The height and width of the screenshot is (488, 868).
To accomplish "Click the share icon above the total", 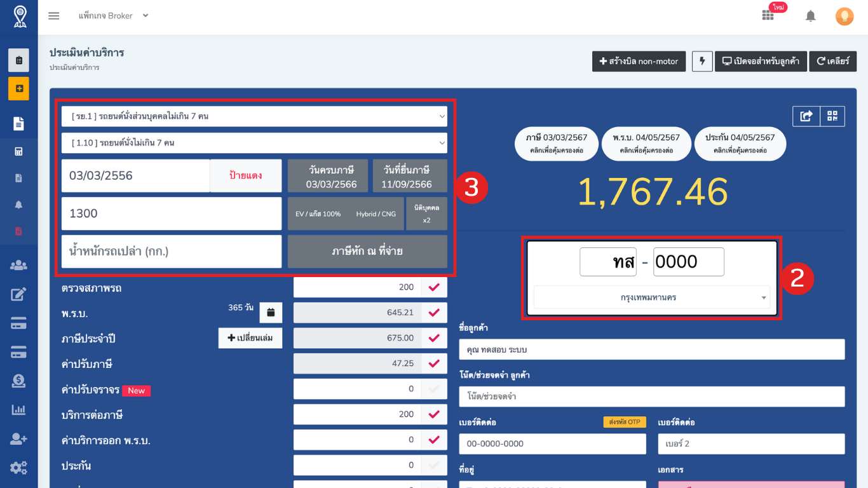I will 806,116.
